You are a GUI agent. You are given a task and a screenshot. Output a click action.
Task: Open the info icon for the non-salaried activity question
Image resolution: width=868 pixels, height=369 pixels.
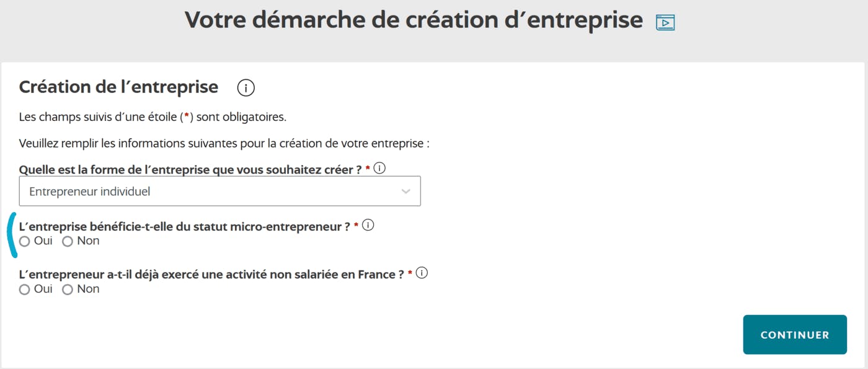(423, 271)
